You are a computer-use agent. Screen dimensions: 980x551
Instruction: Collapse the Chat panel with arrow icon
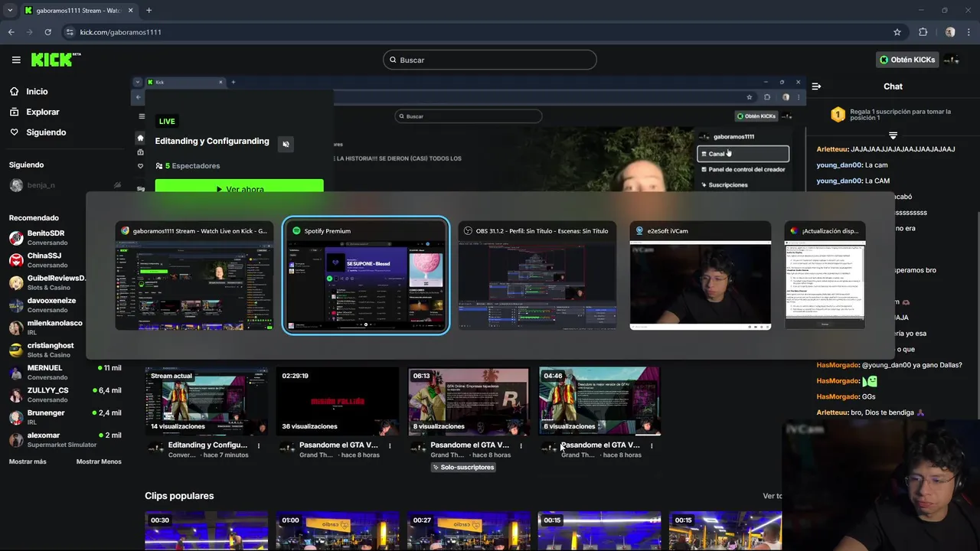[x=816, y=86]
